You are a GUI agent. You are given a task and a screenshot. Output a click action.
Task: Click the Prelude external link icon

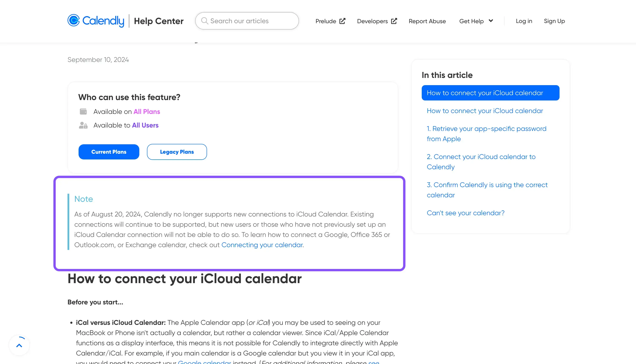point(342,21)
